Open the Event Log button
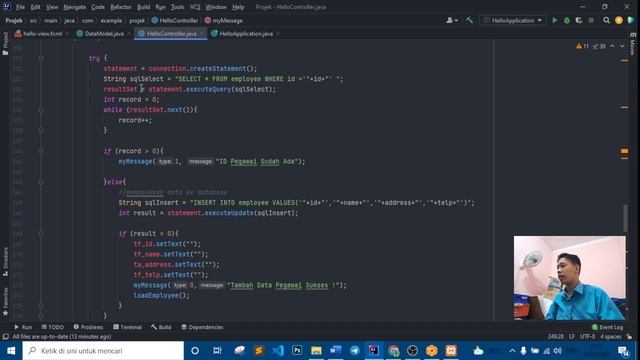The width and height of the screenshot is (640, 360). [x=607, y=327]
